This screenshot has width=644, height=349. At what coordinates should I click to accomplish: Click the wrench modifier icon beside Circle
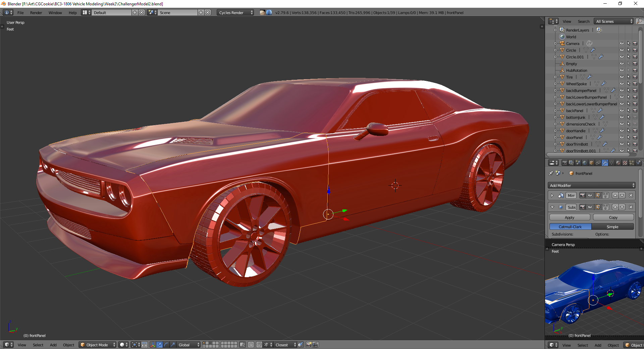[x=593, y=50]
